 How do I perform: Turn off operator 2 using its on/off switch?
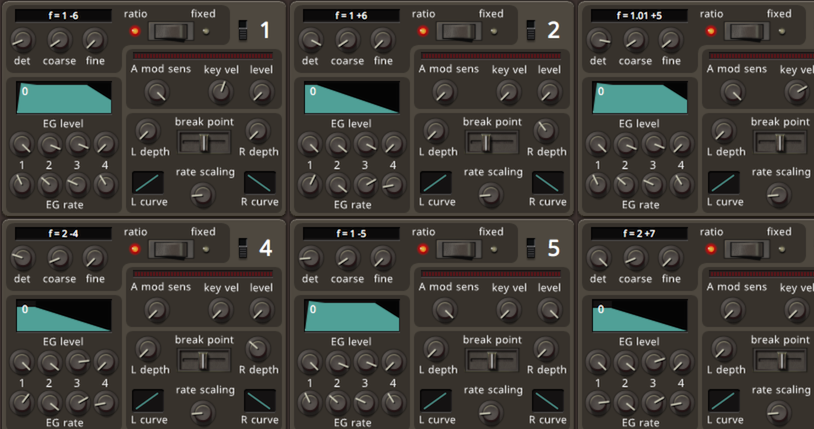[530, 32]
